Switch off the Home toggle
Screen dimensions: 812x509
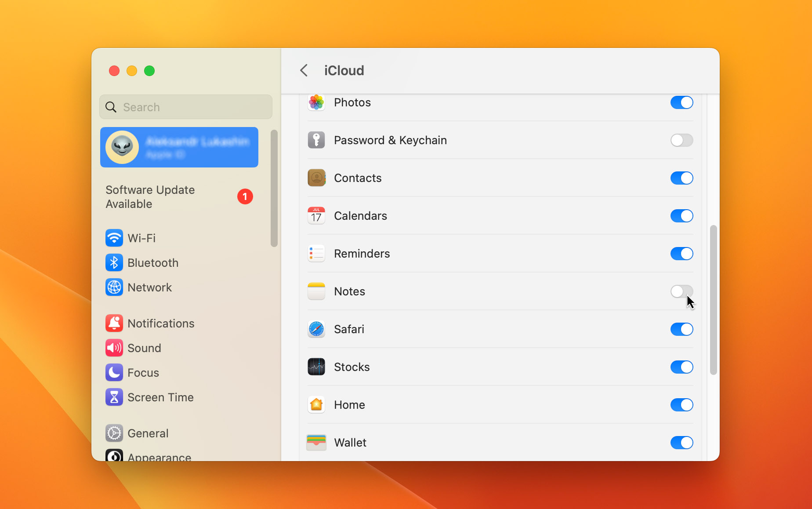point(682,405)
